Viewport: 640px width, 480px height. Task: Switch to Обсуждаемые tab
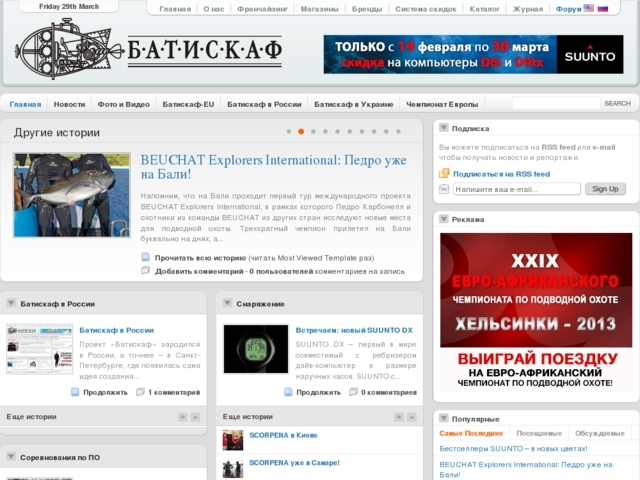click(600, 433)
